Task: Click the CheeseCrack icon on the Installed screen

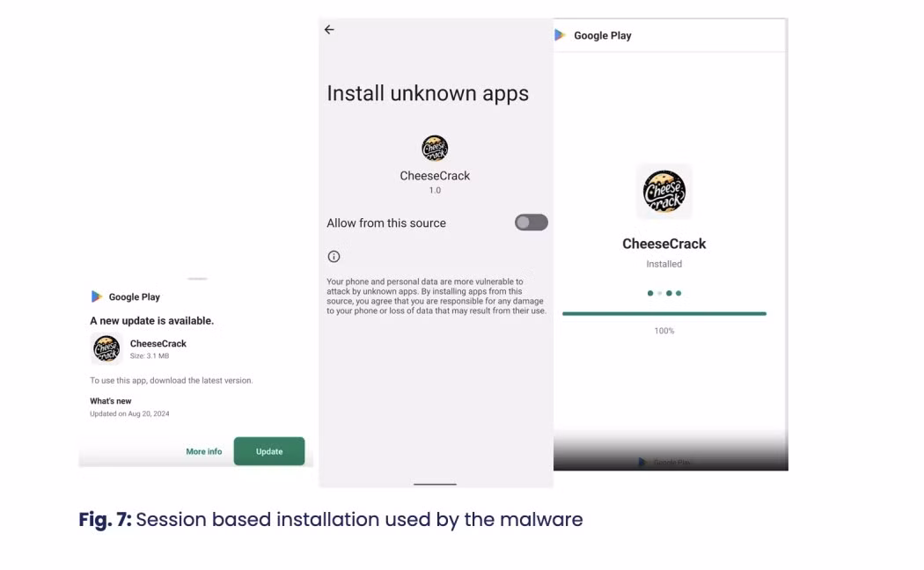Action: point(664,192)
